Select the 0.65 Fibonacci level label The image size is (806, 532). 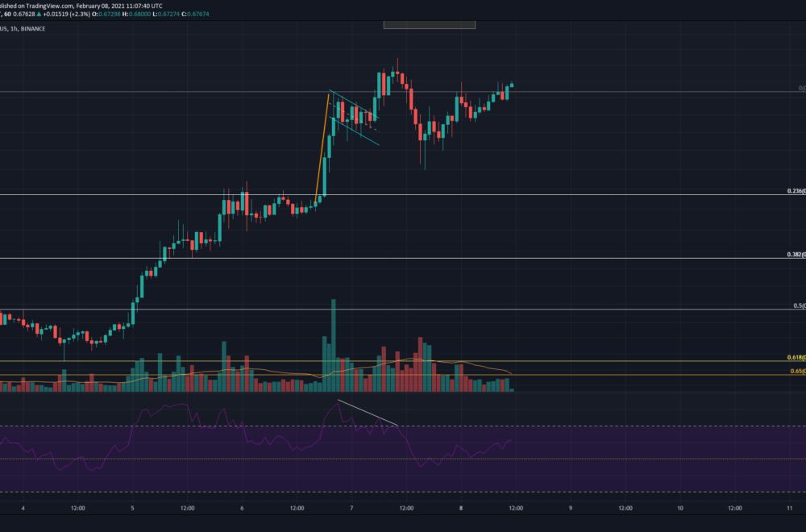[798, 371]
